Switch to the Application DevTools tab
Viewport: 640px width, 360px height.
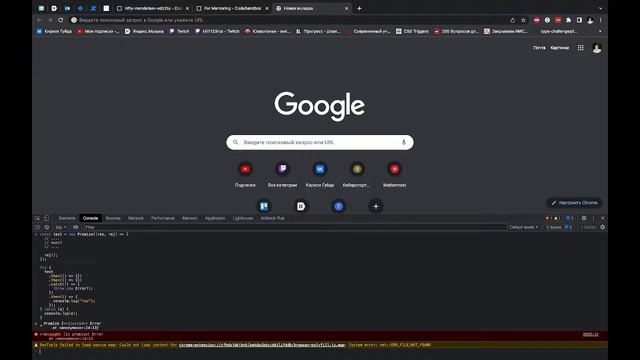[x=215, y=218]
